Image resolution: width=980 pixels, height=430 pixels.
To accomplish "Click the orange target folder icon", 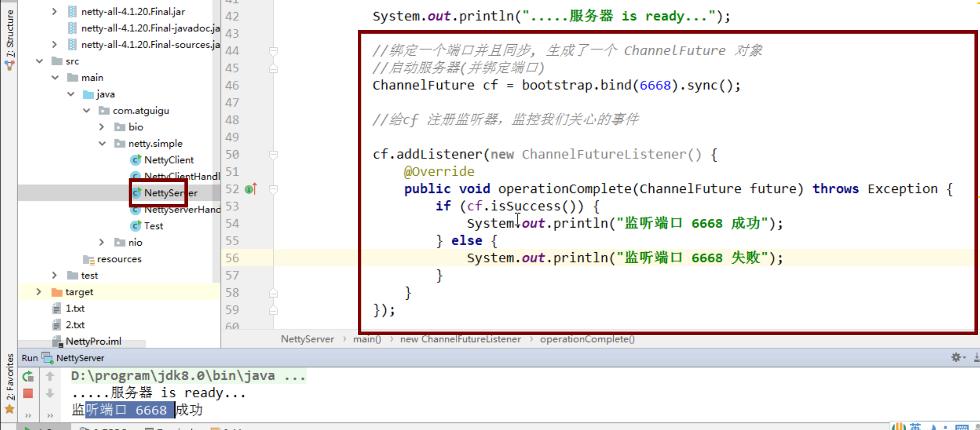I will pos(57,292).
